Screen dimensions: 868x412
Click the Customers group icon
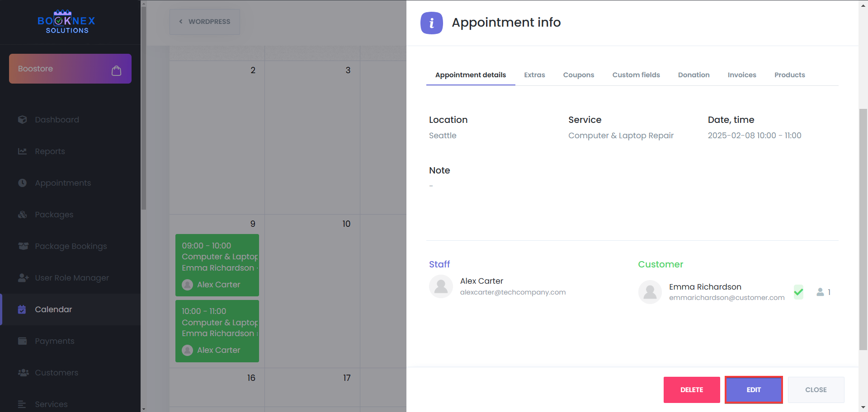23,372
